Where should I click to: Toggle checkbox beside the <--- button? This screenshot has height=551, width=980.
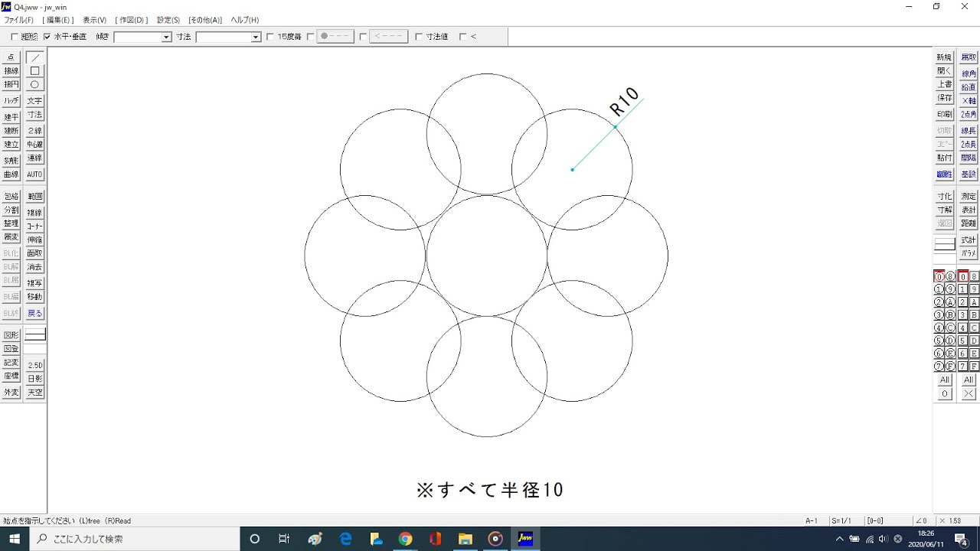point(364,37)
